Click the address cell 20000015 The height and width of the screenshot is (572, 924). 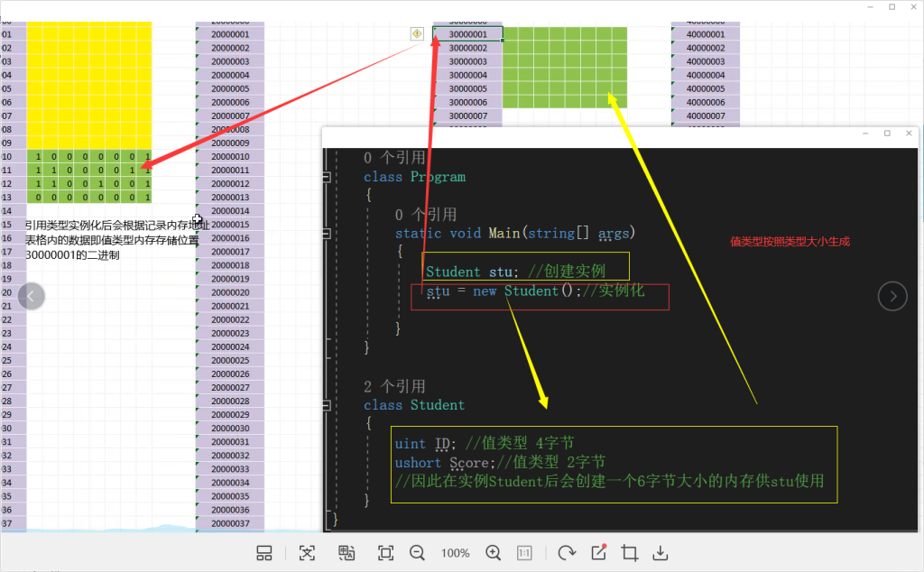click(x=230, y=224)
